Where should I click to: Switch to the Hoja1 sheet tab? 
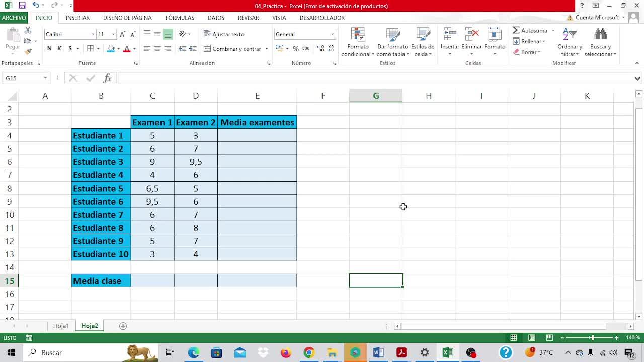[61, 326]
